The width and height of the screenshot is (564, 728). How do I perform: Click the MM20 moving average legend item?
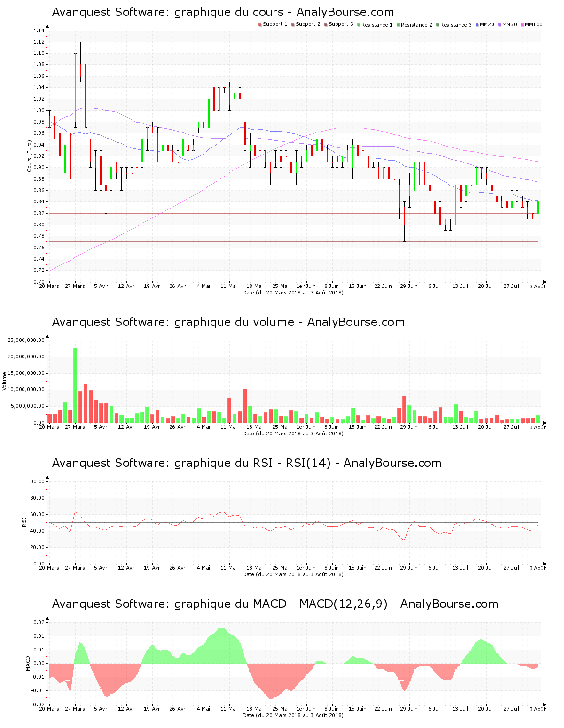[x=485, y=24]
